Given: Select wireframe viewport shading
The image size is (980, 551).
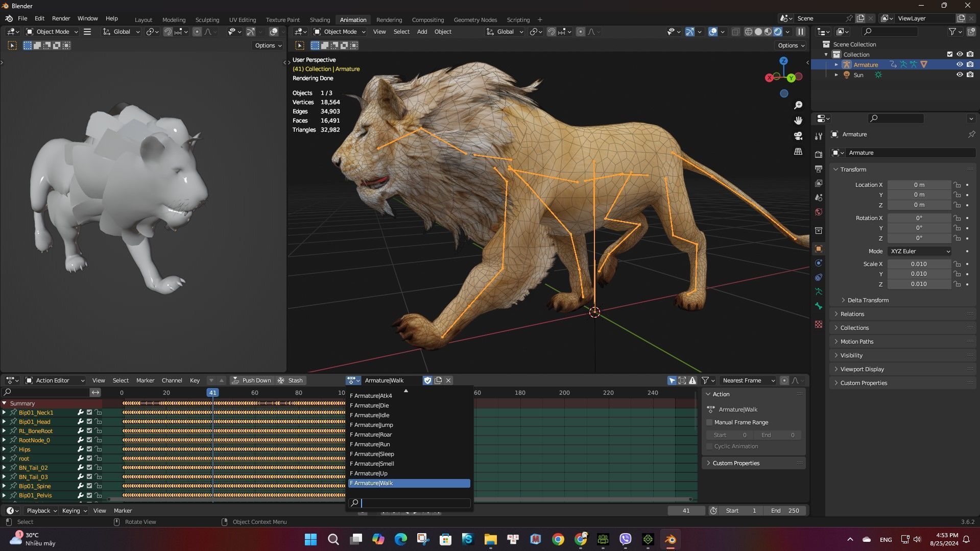Looking at the screenshot, I should coord(749,32).
